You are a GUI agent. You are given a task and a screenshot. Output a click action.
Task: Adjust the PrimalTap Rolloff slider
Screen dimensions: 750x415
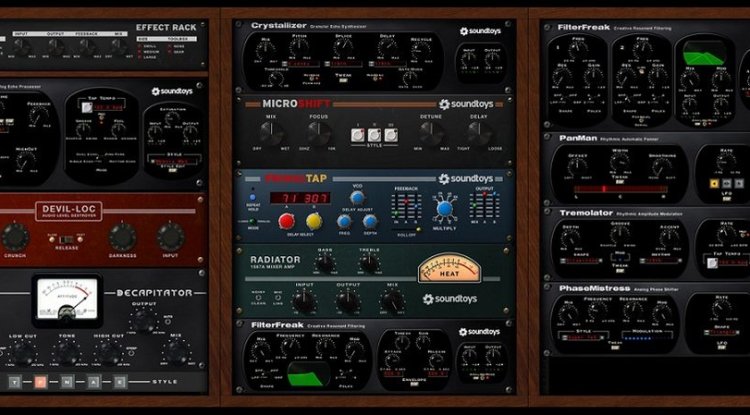tap(406, 230)
